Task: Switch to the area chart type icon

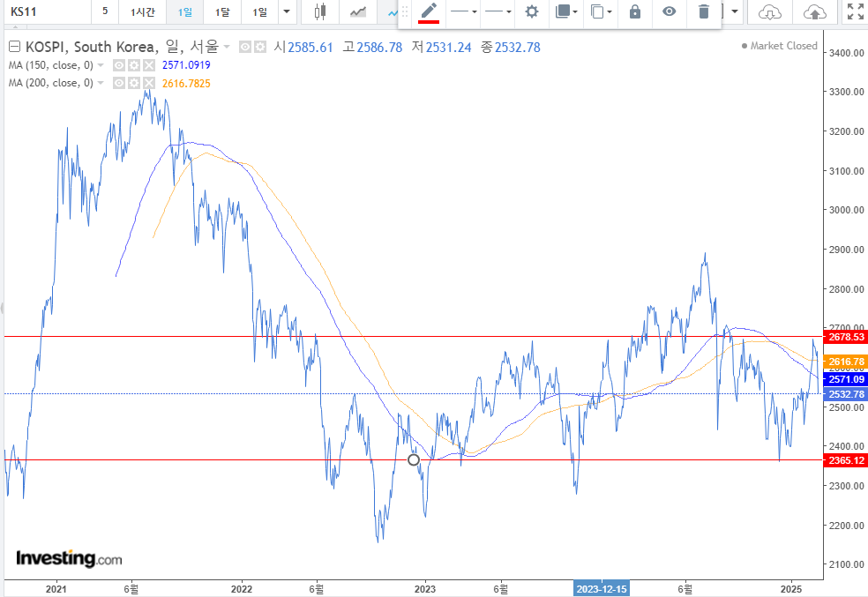Action: (x=357, y=11)
